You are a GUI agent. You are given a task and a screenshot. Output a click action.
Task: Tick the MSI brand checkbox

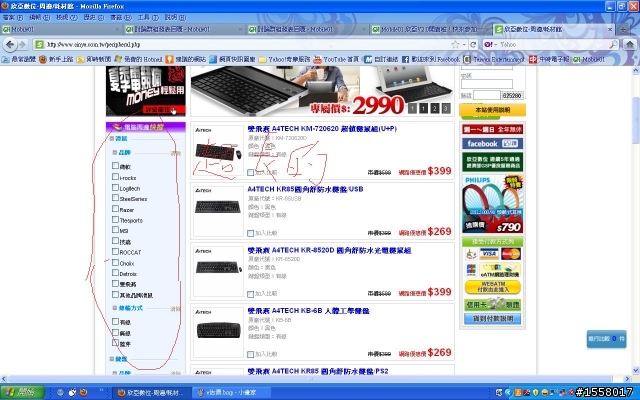[116, 230]
